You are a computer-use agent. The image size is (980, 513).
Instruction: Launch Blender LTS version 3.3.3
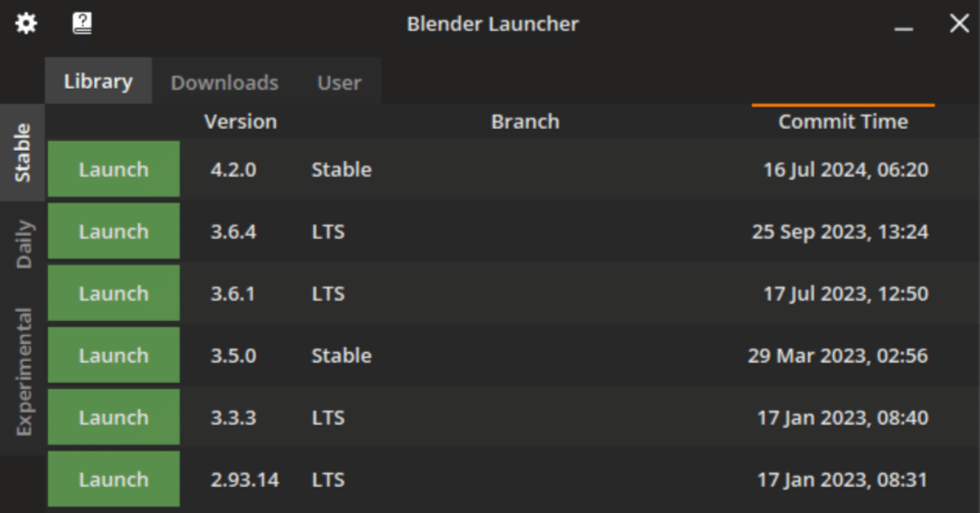[114, 417]
